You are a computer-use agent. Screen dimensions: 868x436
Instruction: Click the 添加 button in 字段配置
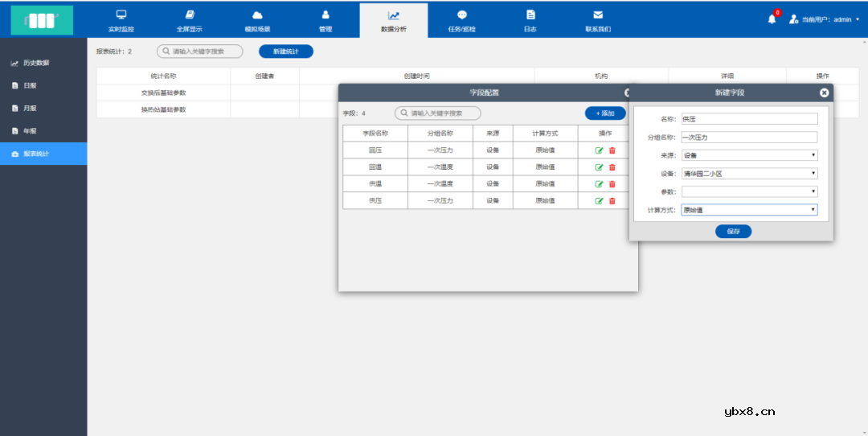604,113
